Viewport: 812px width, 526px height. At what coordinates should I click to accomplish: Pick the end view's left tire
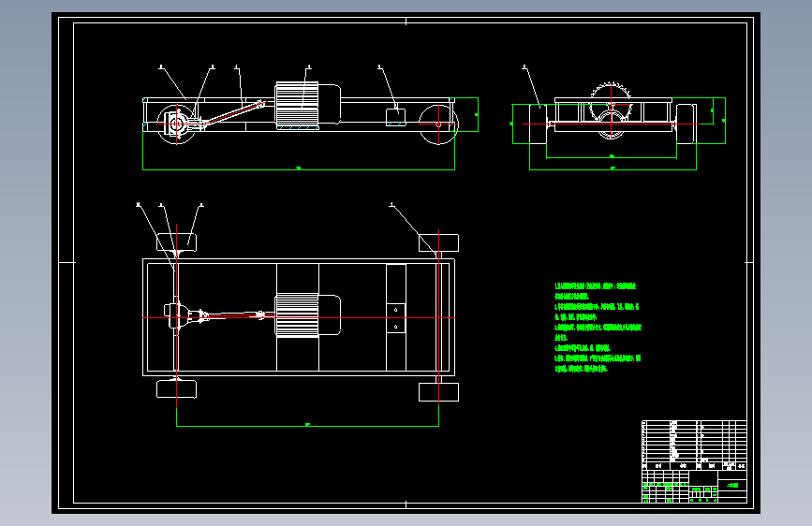coord(538,124)
